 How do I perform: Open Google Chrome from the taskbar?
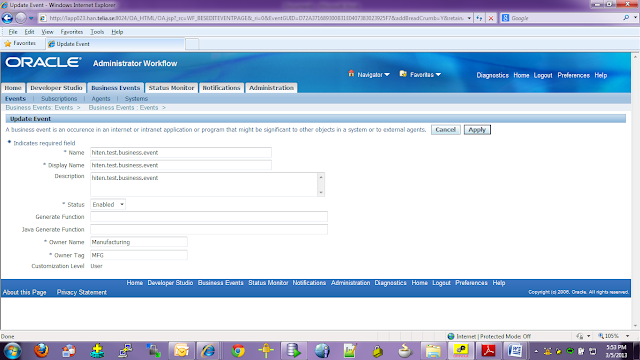tap(238, 351)
